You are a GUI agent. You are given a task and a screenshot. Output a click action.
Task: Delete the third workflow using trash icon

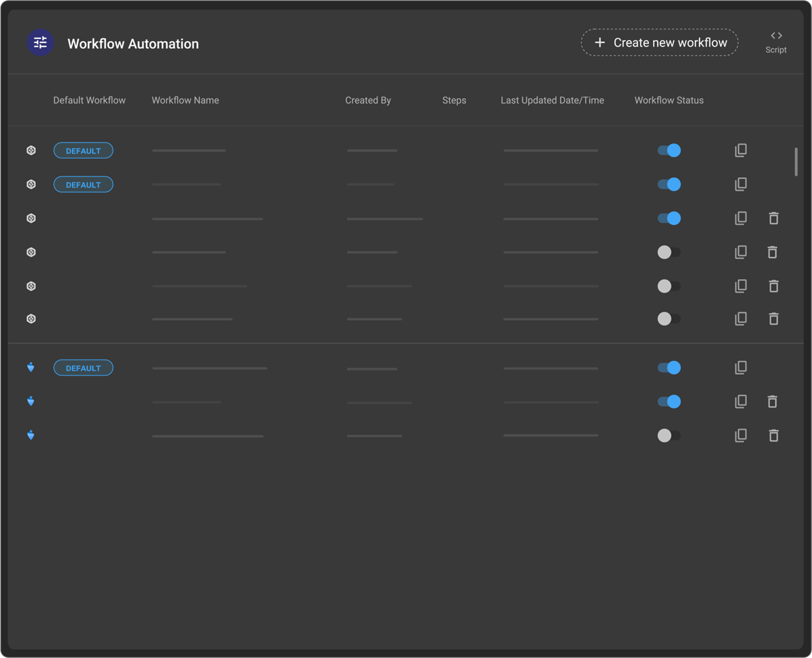click(773, 218)
